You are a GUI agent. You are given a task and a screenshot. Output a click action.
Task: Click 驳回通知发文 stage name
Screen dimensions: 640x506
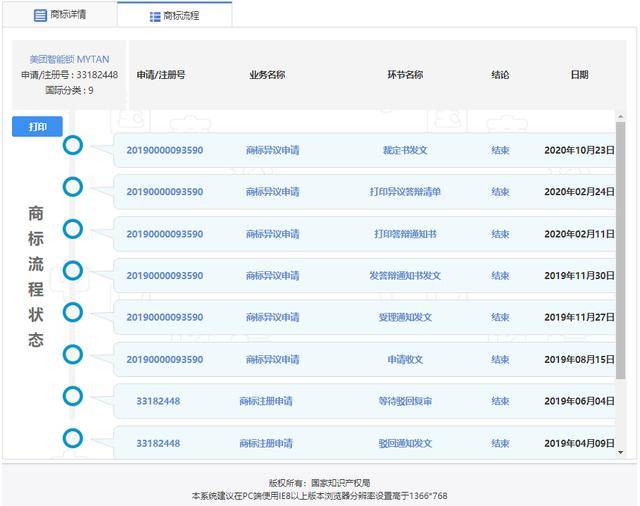[405, 444]
